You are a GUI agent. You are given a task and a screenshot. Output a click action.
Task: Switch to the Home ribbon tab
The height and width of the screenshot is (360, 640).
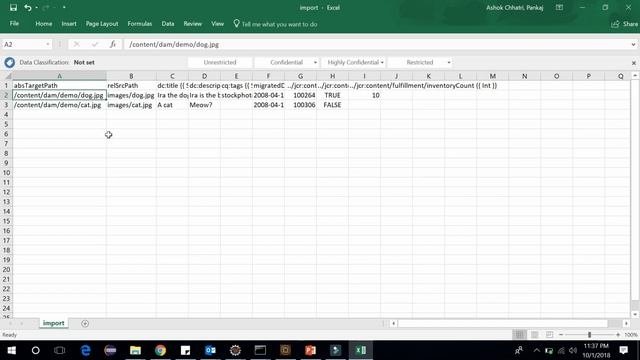click(x=44, y=24)
